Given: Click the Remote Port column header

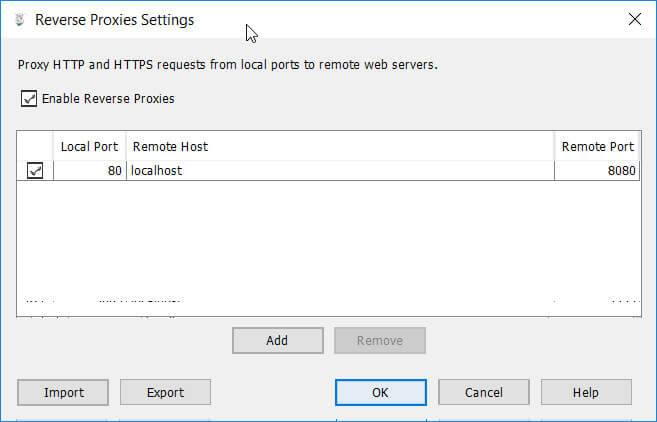Looking at the screenshot, I should [x=597, y=146].
